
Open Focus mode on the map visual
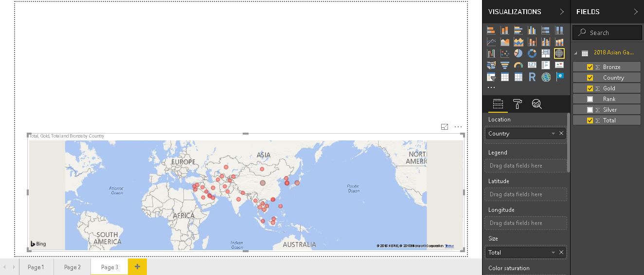point(445,127)
